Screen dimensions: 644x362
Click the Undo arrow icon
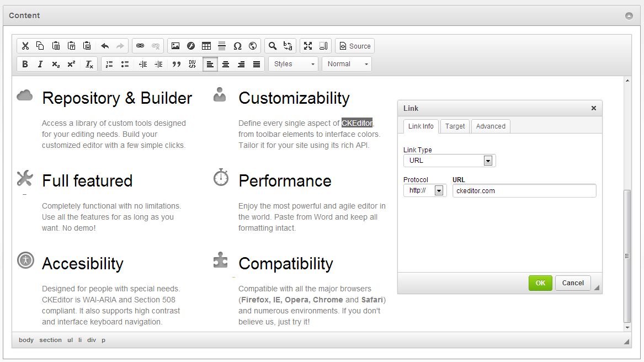[x=105, y=46]
